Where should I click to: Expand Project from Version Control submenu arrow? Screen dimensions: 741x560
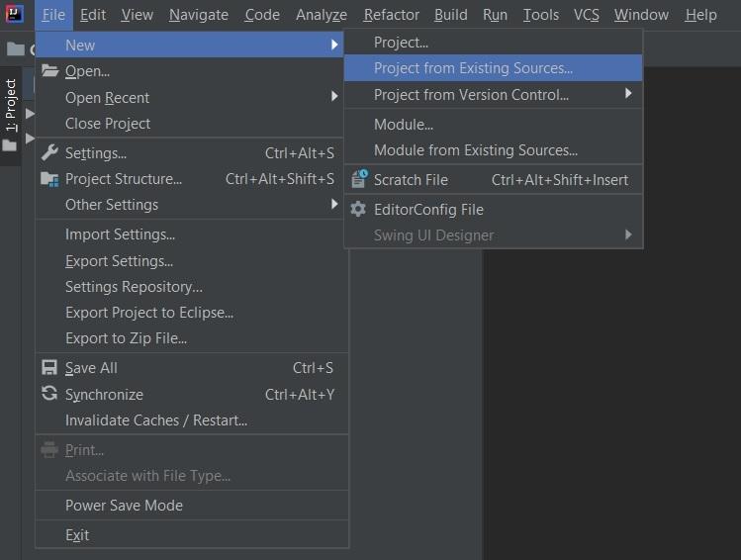[x=628, y=94]
